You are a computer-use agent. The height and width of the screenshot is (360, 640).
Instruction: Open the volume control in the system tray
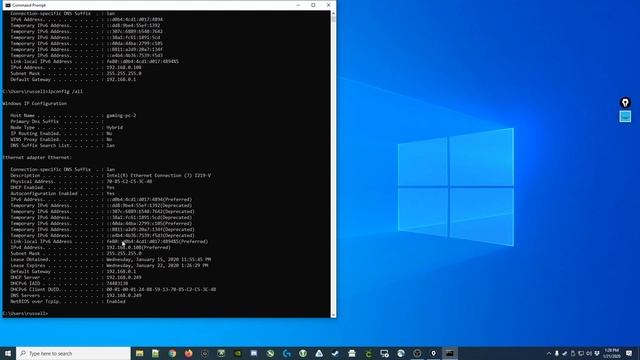(x=589, y=353)
